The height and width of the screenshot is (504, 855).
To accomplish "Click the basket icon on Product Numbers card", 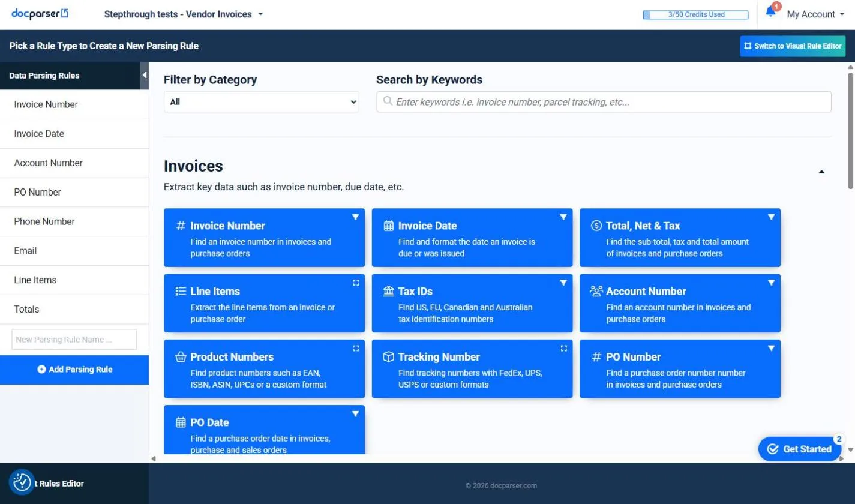I will click(x=181, y=357).
